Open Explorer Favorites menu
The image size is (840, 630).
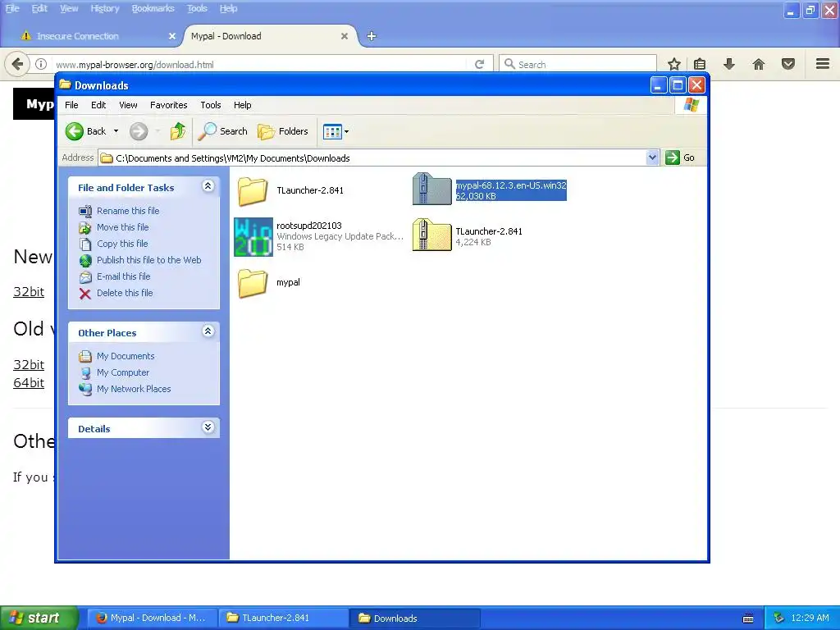click(169, 105)
